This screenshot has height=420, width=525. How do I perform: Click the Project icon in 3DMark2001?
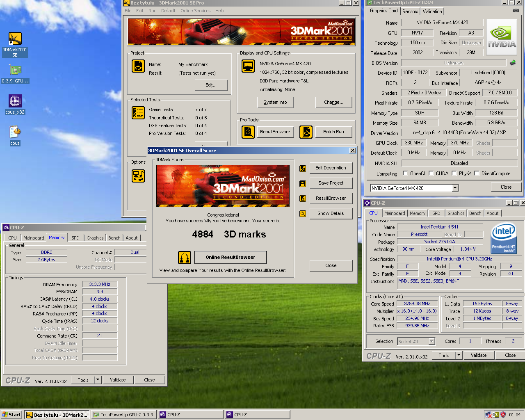138,66
